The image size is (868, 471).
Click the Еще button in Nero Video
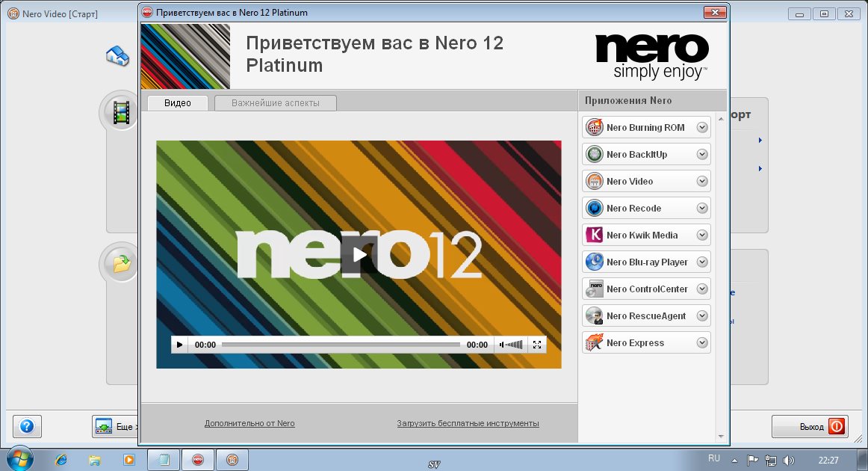(x=115, y=426)
